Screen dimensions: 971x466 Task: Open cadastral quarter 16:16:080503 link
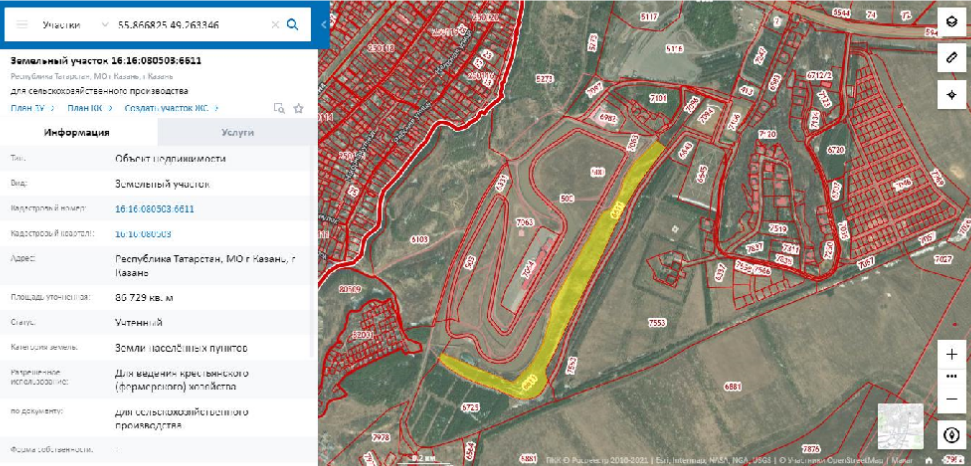(143, 234)
